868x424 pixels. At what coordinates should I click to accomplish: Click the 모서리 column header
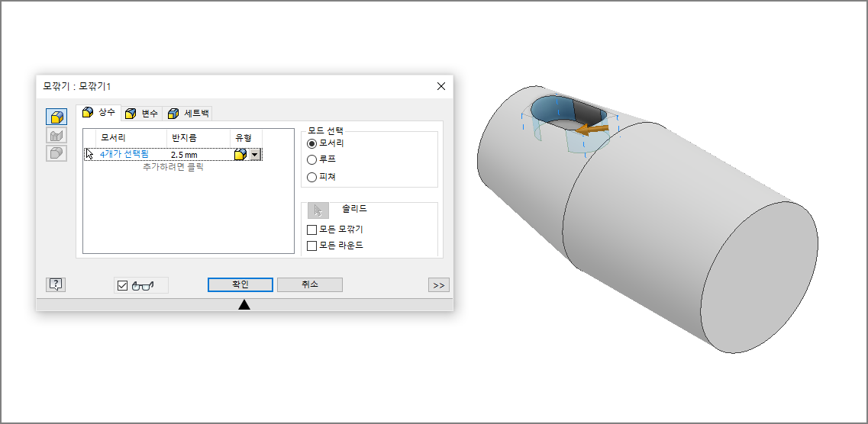(x=131, y=138)
